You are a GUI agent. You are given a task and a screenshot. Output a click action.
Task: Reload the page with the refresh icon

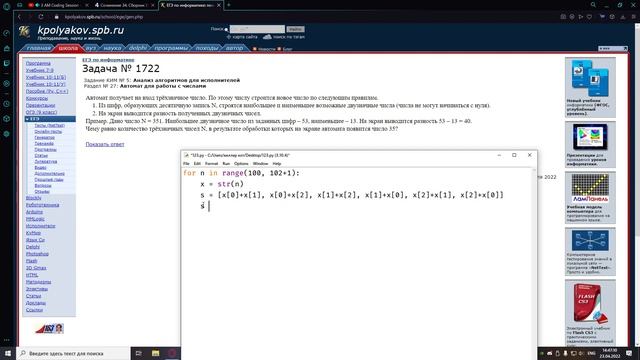[41, 17]
